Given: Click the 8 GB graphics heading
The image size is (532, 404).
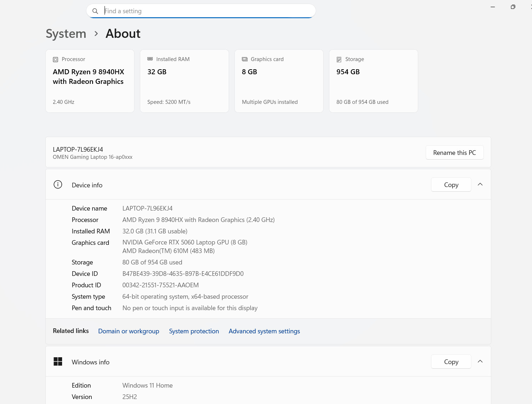Looking at the screenshot, I should point(249,72).
